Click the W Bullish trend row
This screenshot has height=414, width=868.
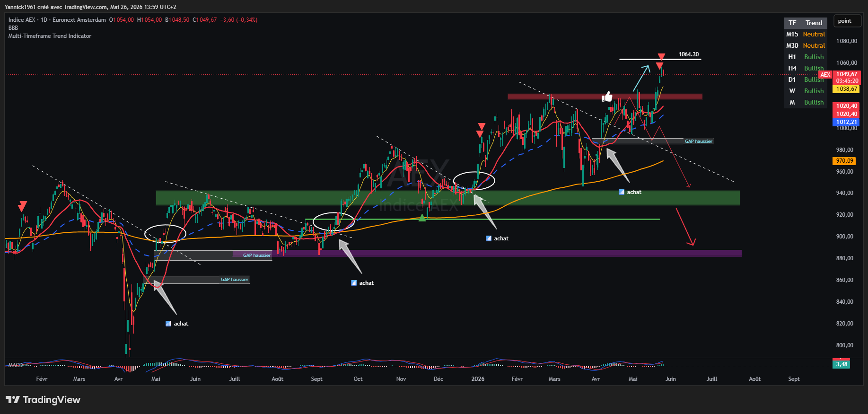pos(806,91)
